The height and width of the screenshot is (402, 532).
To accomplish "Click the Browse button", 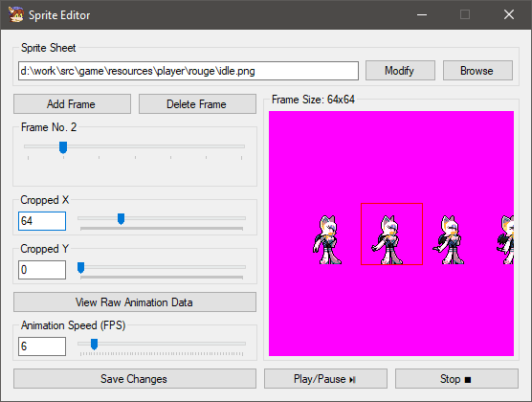I will click(x=477, y=71).
